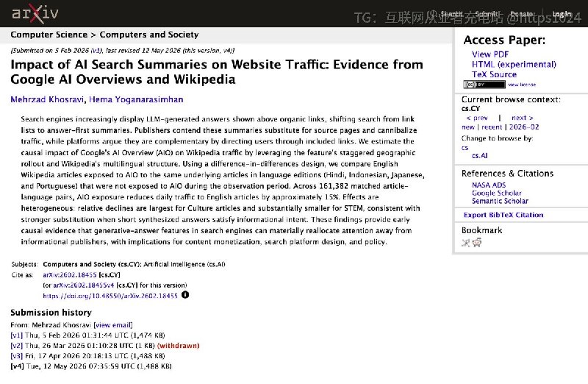Bookmark the paper on BibSonomy icon

click(466, 243)
